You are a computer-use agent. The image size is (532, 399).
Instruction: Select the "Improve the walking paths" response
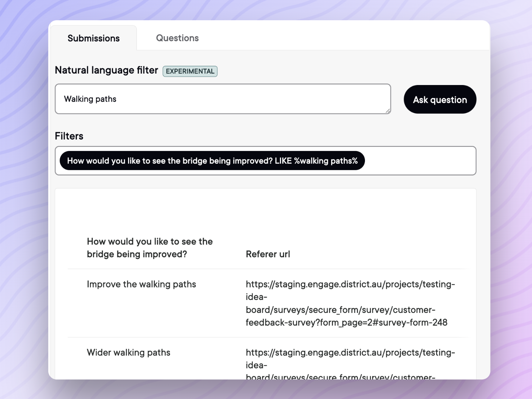tap(141, 284)
